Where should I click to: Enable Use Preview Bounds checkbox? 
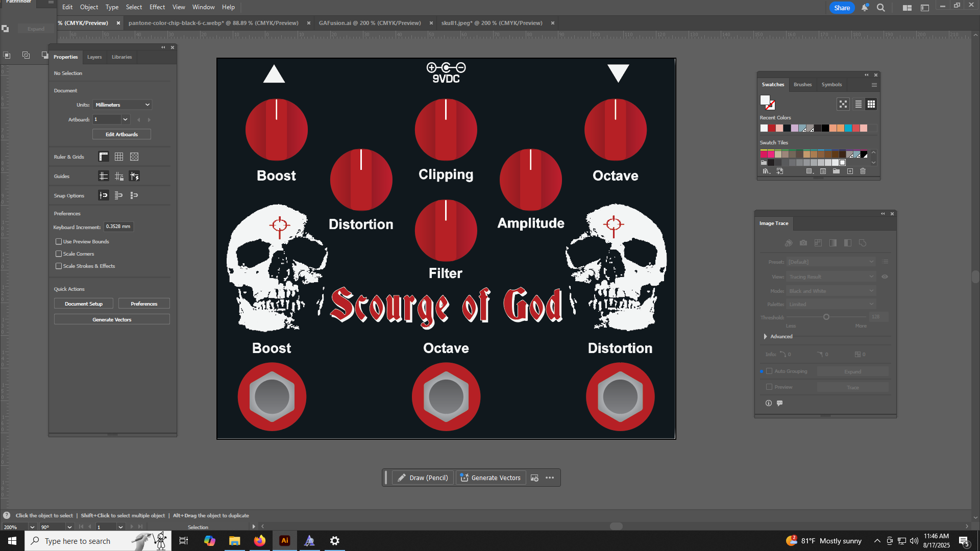(59, 241)
